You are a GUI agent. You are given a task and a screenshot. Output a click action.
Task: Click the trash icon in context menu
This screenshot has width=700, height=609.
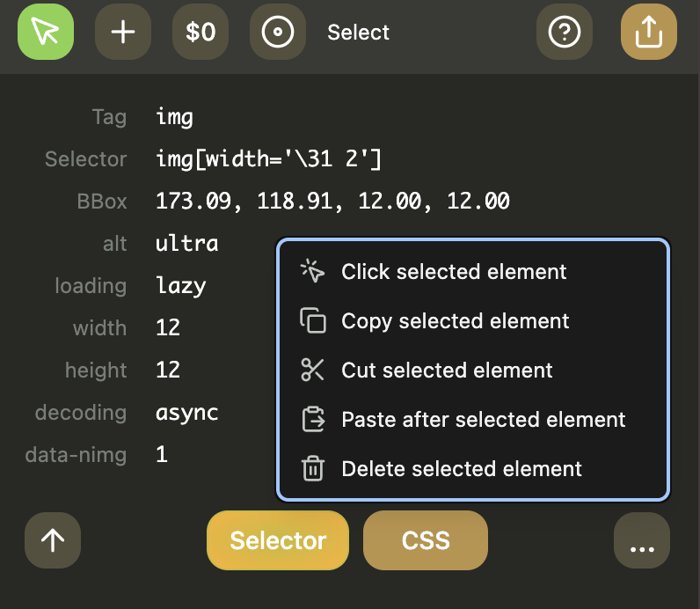click(313, 469)
